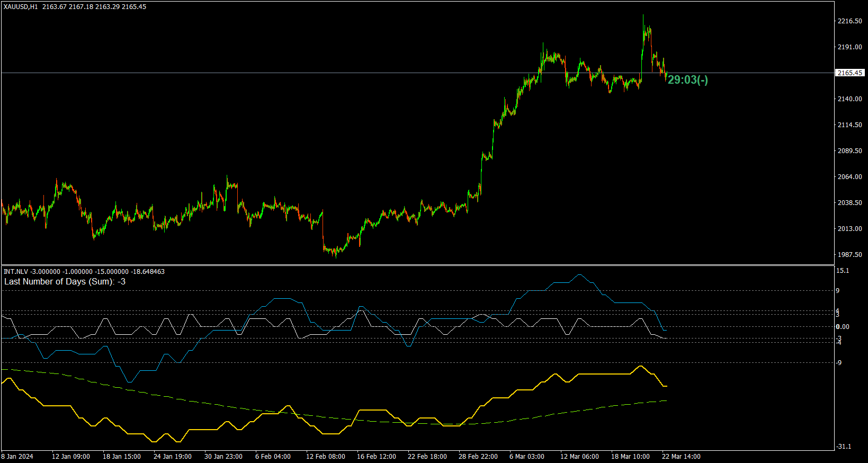Click the -9 indicator scale label
The height and width of the screenshot is (463, 868).
tap(839, 363)
